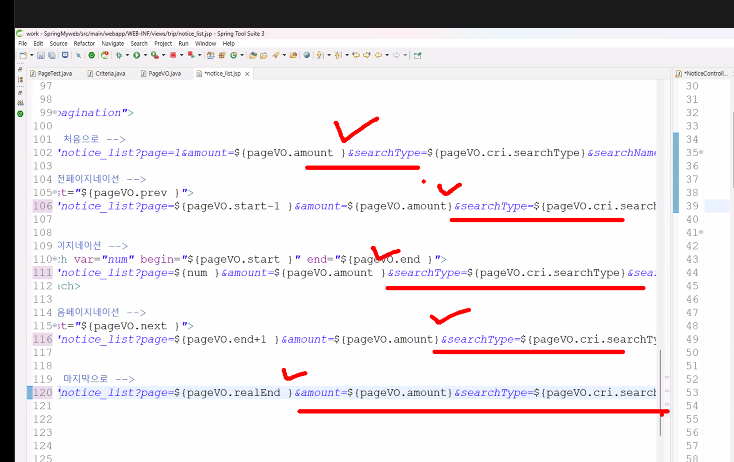This screenshot has width=734, height=462.
Task: Close the notice_list.jsp tab
Action: coord(247,74)
